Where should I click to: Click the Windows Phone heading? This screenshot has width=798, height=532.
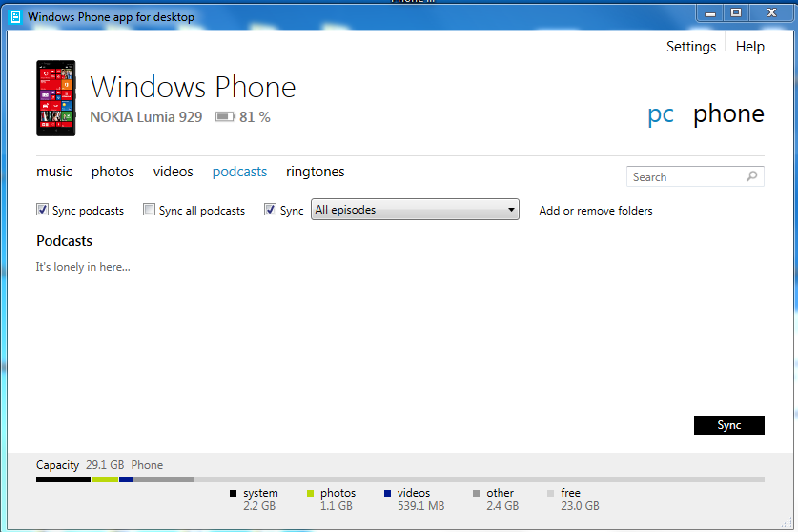193,87
